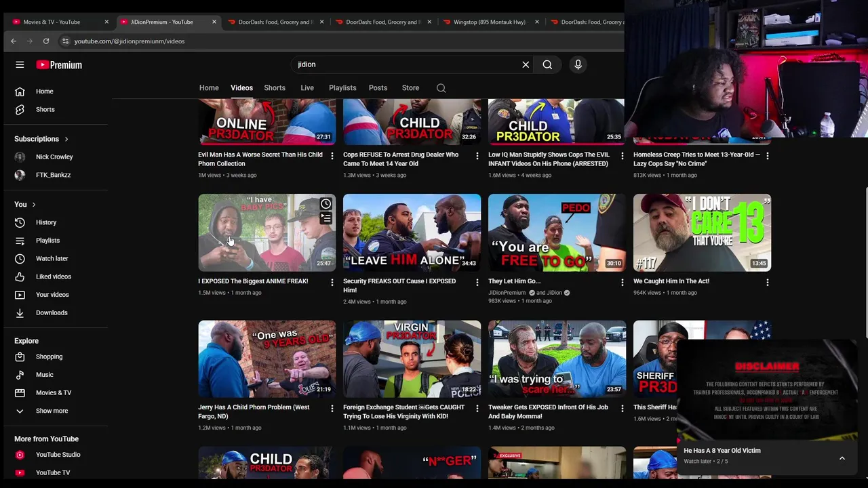Clear the search box with X icon
The image size is (868, 488).
click(x=526, y=64)
